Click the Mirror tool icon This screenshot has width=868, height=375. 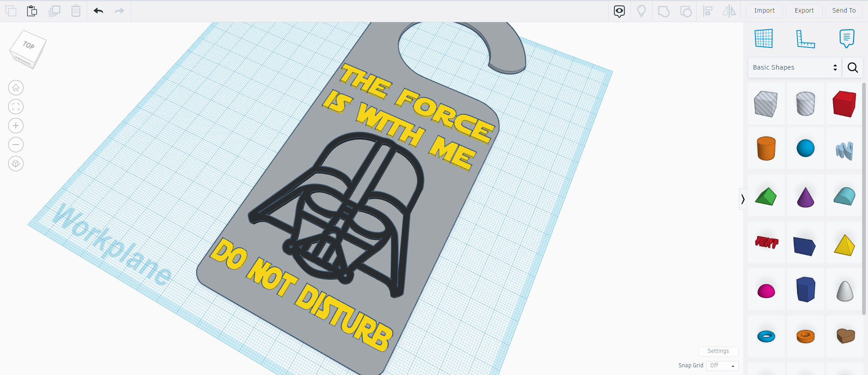point(729,11)
